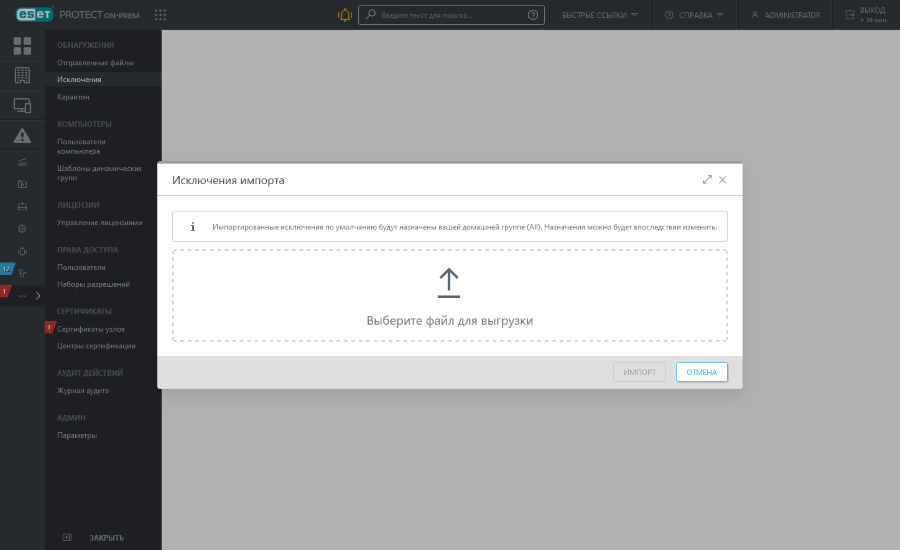Click Выберите файл для выгрузки text
This screenshot has width=900, height=550.
pyautogui.click(x=449, y=320)
